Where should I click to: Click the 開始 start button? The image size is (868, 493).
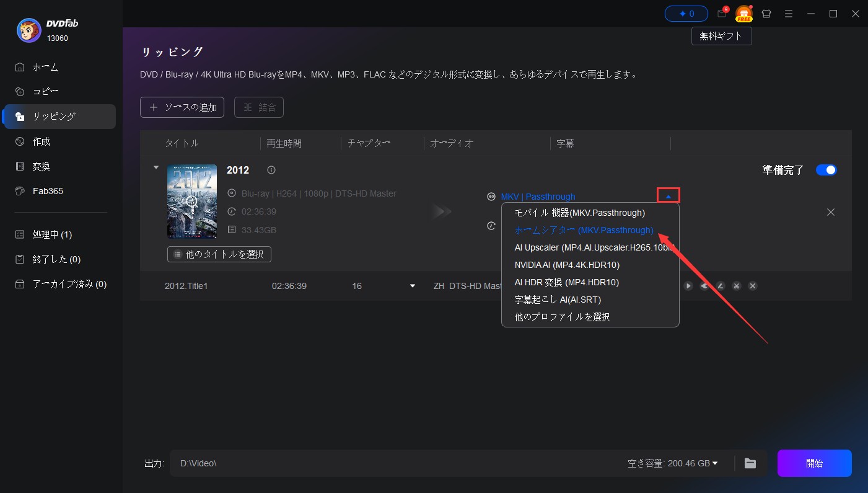(x=815, y=463)
